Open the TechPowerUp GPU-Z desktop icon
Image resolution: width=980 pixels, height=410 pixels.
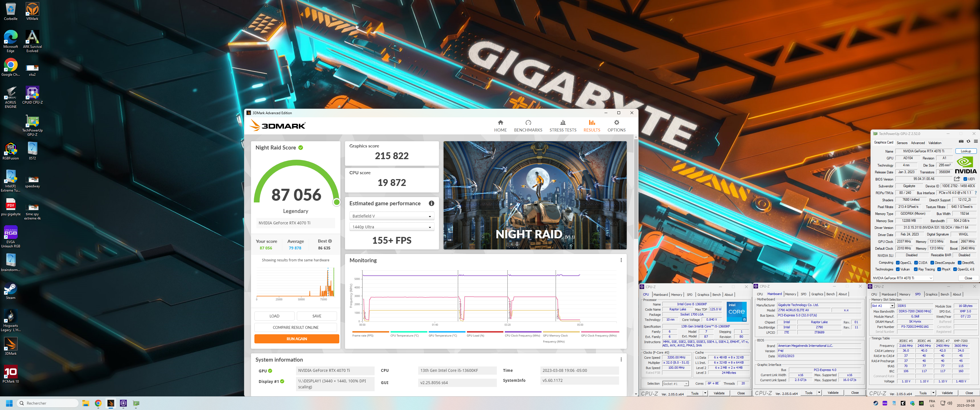(x=32, y=125)
